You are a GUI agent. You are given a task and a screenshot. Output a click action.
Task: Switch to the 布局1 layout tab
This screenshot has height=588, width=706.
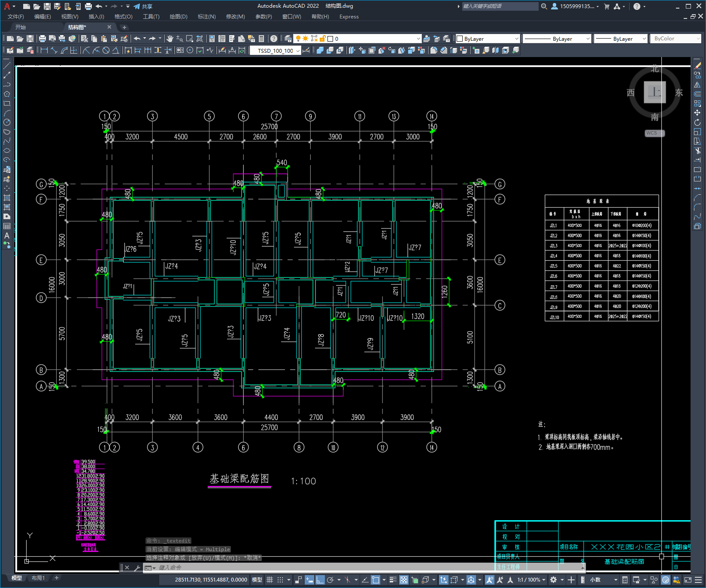(38, 578)
